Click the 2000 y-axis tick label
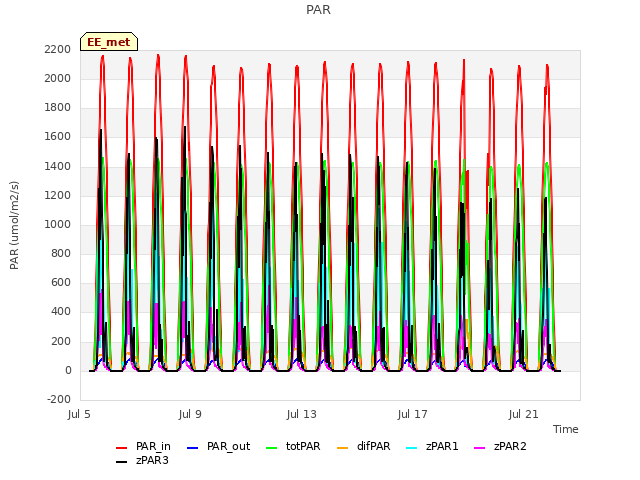This screenshot has height=480, width=640. pyautogui.click(x=58, y=78)
